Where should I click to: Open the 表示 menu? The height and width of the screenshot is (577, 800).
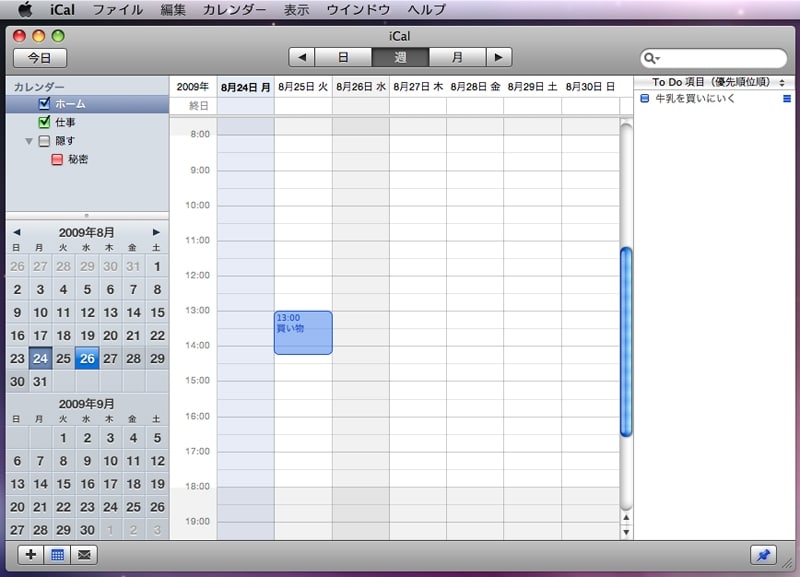tap(296, 10)
